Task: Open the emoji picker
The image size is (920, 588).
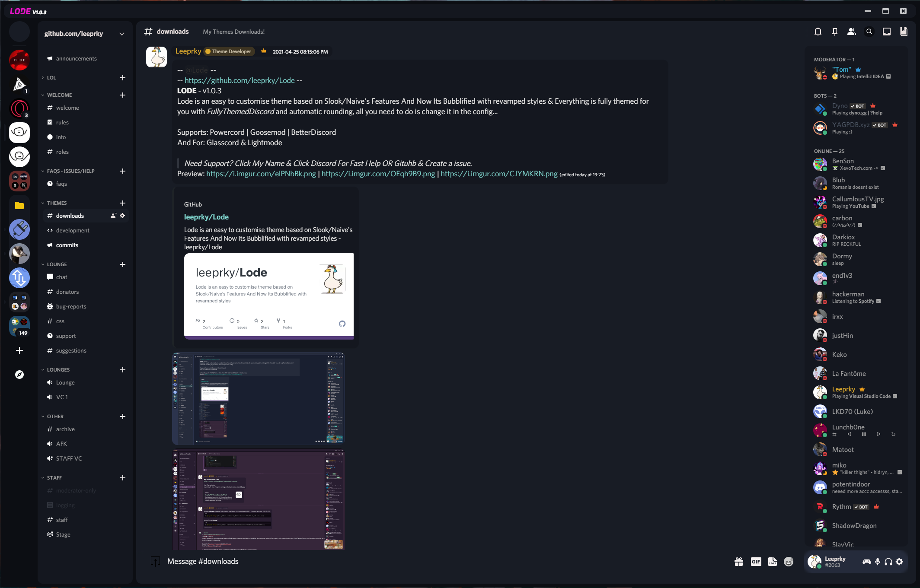Action: 789,561
